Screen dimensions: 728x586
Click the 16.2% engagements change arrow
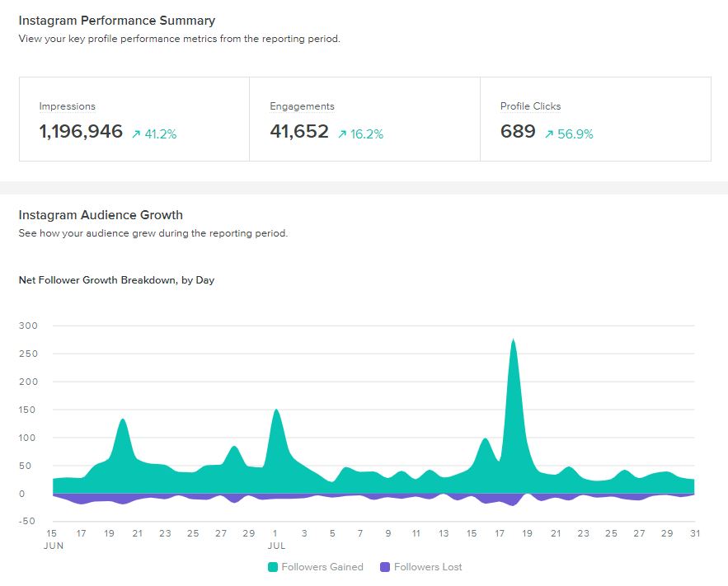[x=342, y=134]
